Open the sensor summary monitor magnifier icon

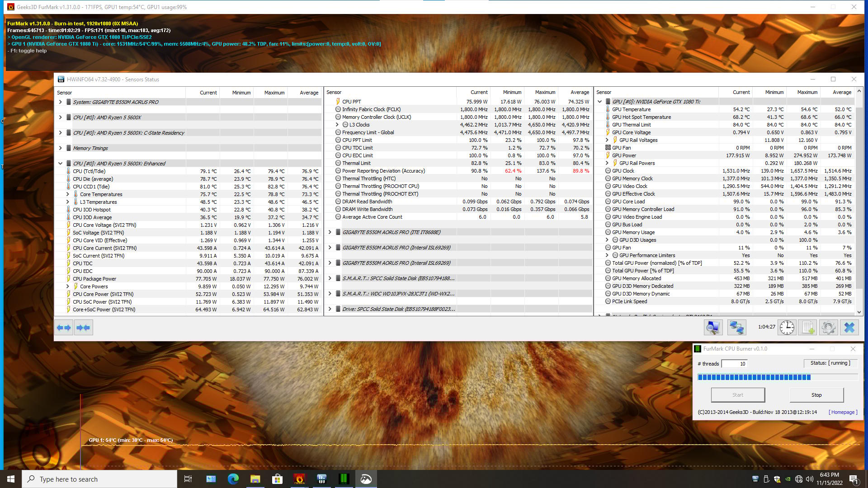(x=713, y=328)
